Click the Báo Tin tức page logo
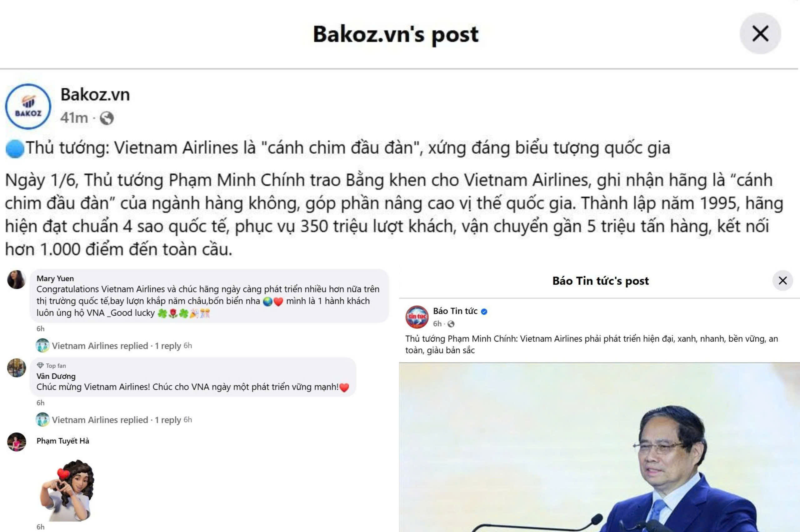This screenshot has height=532, width=800. coord(417,317)
